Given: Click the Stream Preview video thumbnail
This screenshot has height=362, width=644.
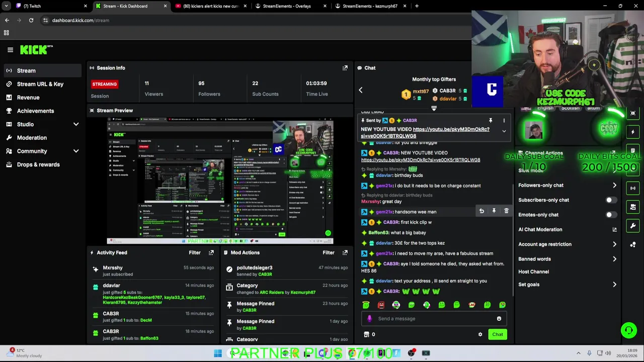Looking at the screenshot, I should coord(220,182).
